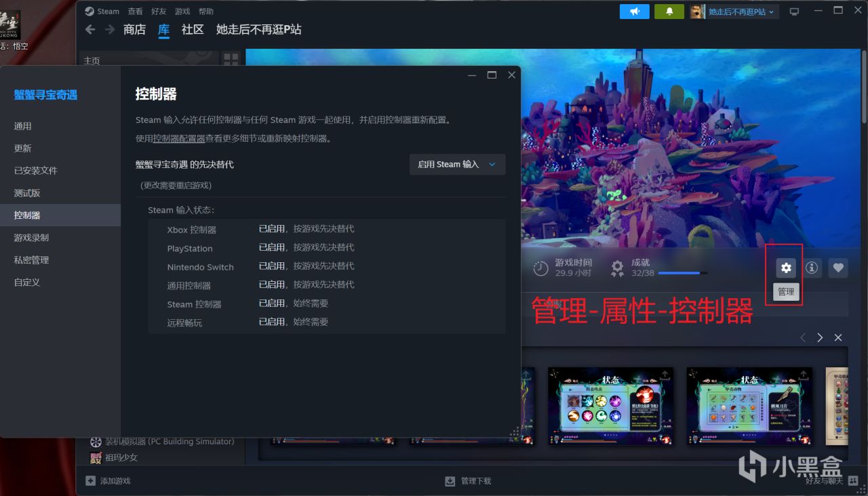Show previous screenshots with left chevron
The image size is (868, 496).
[803, 337]
